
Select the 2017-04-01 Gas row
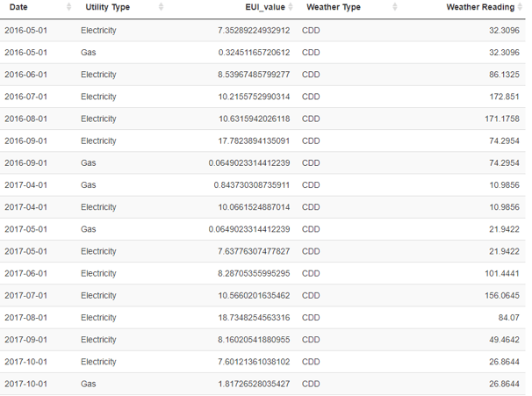click(x=262, y=185)
